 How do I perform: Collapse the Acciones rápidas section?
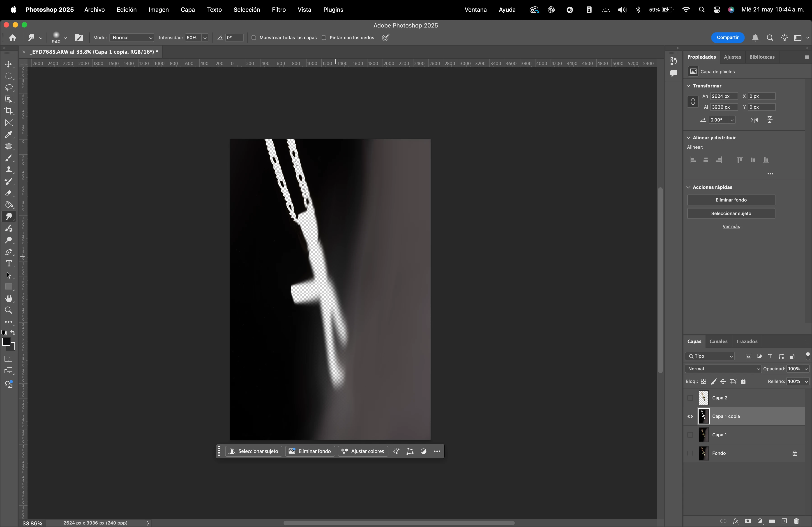tap(688, 187)
